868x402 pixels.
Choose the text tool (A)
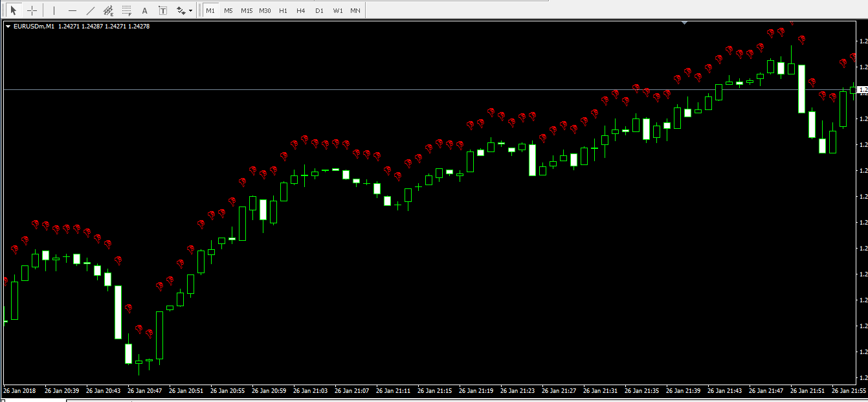point(144,10)
